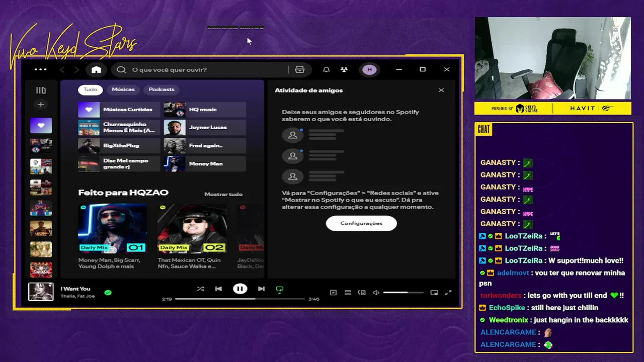Click the total duration 3:46
Image resolution: width=644 pixels, height=362 pixels.
tap(314, 299)
